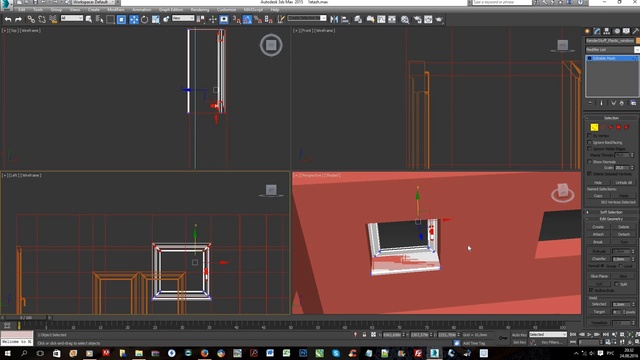The image size is (640, 360).
Task: Toggle the Ignore Visible Edges checkbox
Action: (589, 149)
